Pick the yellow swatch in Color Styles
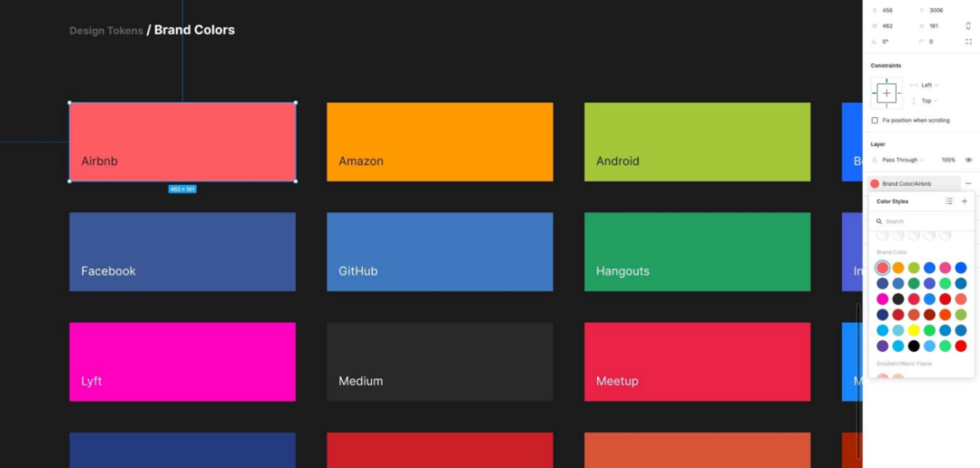The image size is (980, 468). click(x=914, y=330)
